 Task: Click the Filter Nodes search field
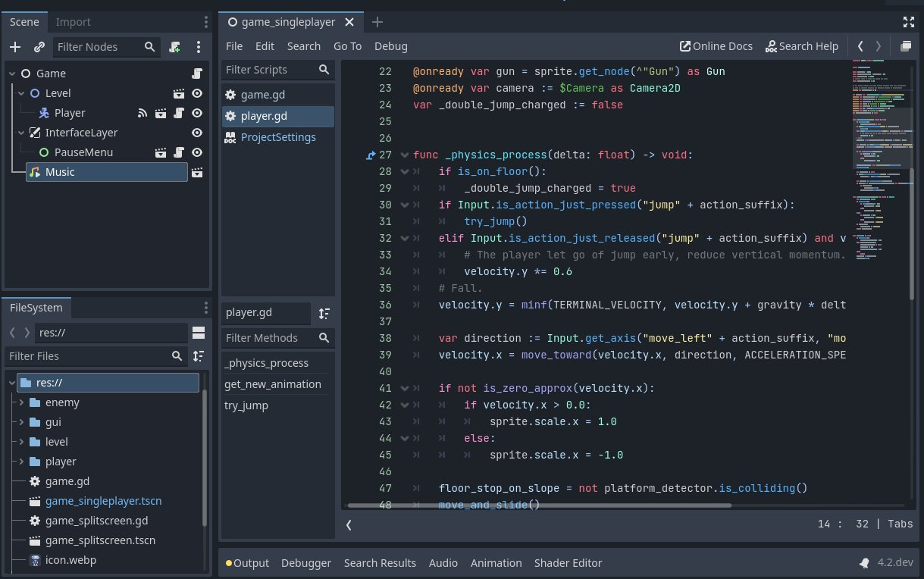coord(107,47)
